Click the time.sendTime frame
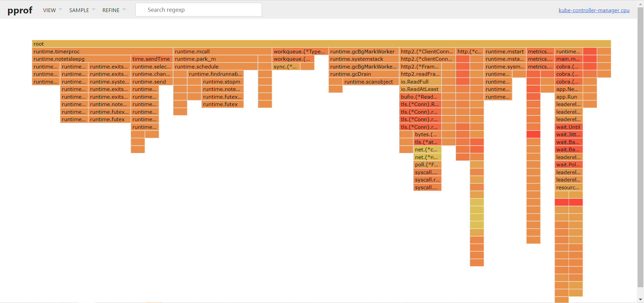Image resolution: width=644 pixels, height=303 pixels. (x=152, y=59)
